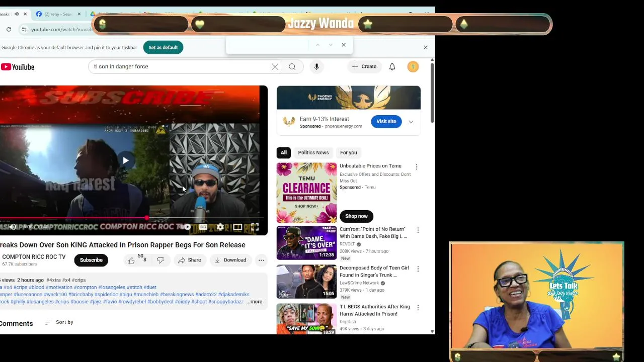644x362 pixels.
Task: Click the Create button
Action: [364, 66]
